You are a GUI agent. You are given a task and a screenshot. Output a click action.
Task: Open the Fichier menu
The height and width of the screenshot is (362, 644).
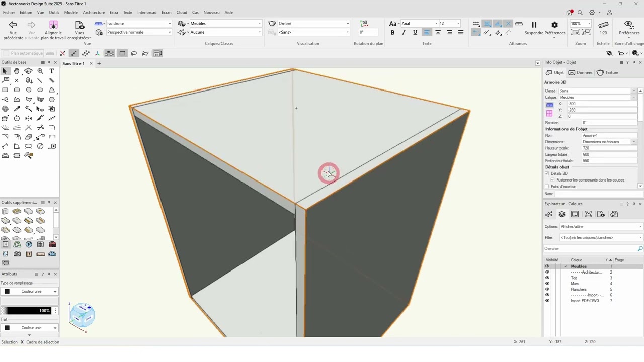(9, 12)
